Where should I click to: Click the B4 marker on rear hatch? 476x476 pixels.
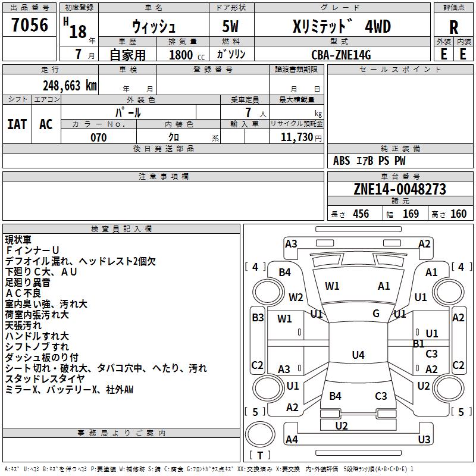(x=335, y=396)
